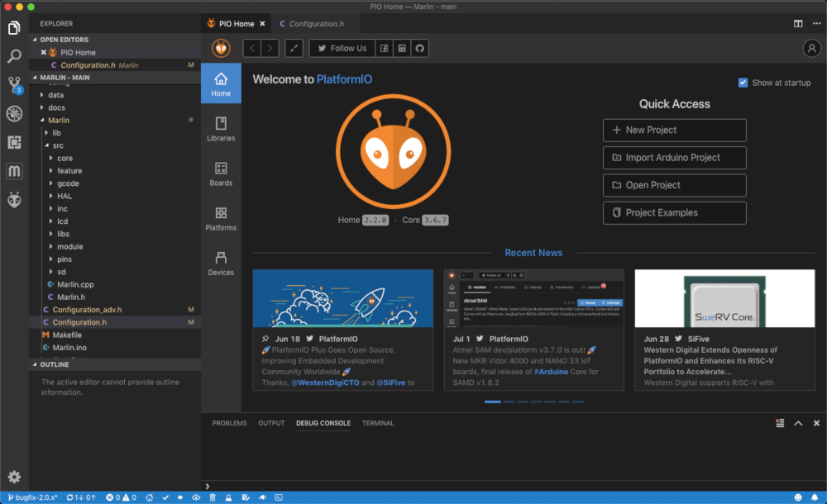Split the editor to the right

[x=798, y=24]
